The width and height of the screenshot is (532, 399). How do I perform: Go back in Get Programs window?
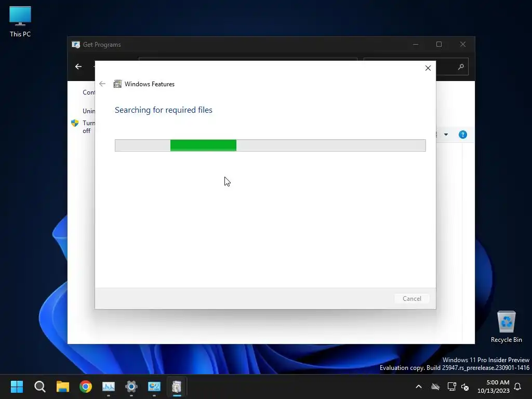[x=78, y=66]
